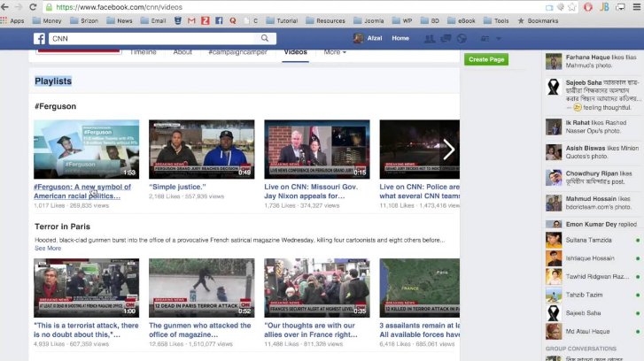Click red Opera-style extension icon

(x=588, y=7)
